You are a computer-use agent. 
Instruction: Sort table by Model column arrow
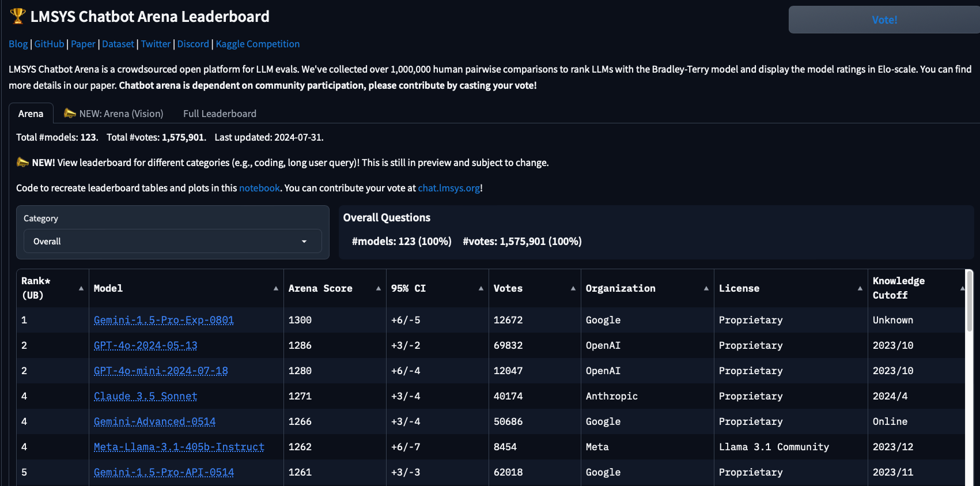pyautogui.click(x=276, y=288)
